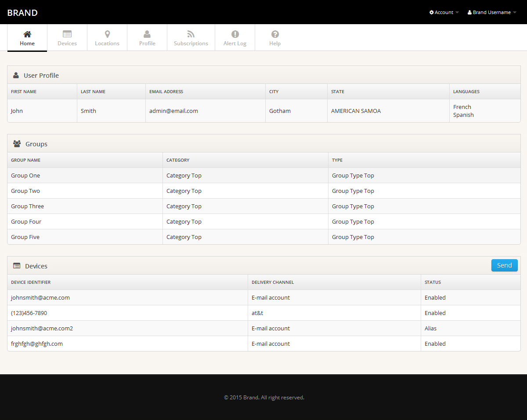Open the Devices tab label
The width and height of the screenshot is (527, 420).
67,43
